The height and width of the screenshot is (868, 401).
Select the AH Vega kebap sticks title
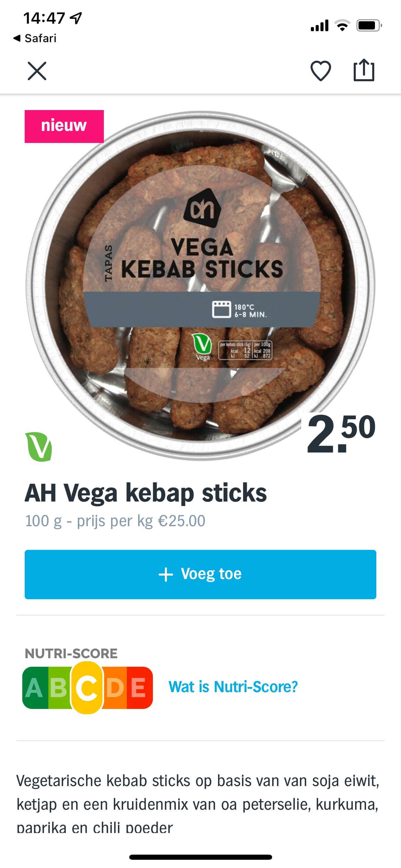(146, 493)
